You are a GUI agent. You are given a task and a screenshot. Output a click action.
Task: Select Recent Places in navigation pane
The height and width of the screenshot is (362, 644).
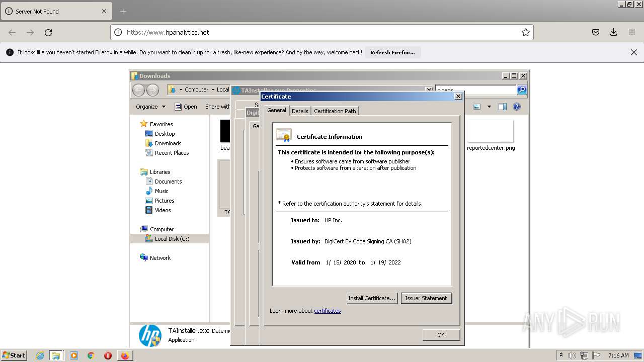pos(172,153)
